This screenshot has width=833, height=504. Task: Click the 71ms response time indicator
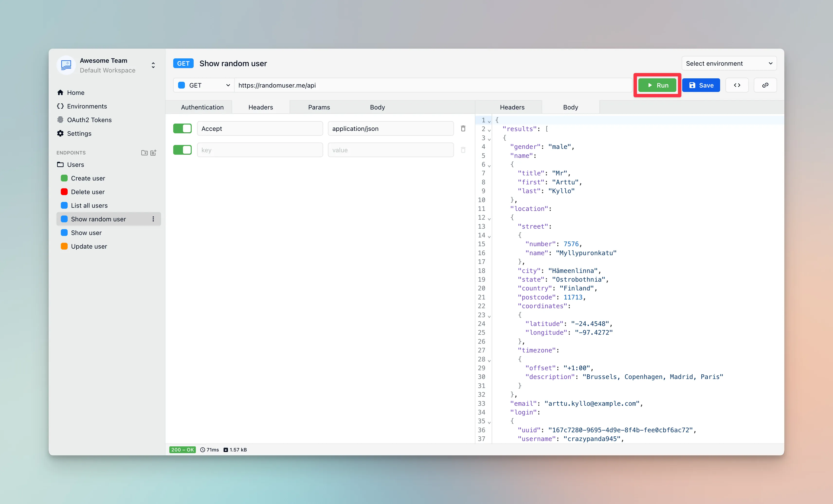[x=210, y=450]
